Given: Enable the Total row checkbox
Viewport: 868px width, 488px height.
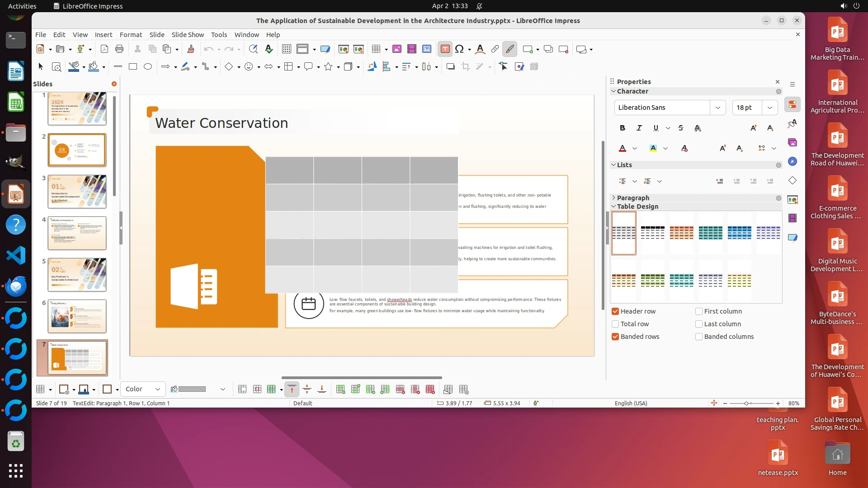Looking at the screenshot, I should [615, 324].
